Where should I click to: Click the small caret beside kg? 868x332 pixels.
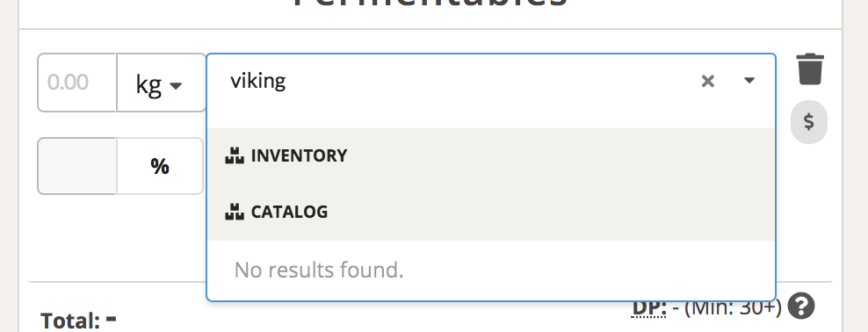pyautogui.click(x=176, y=86)
